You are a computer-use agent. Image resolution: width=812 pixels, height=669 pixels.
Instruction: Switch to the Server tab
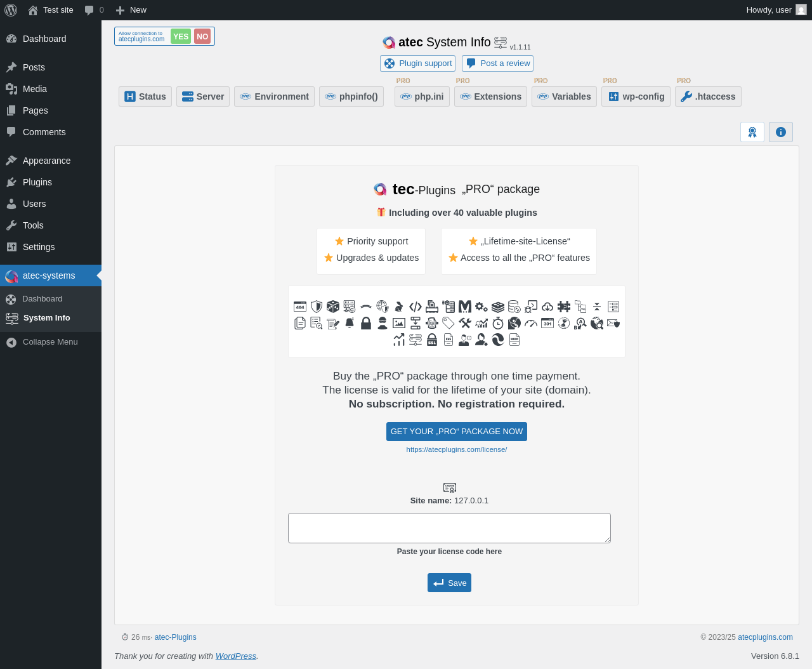(203, 96)
